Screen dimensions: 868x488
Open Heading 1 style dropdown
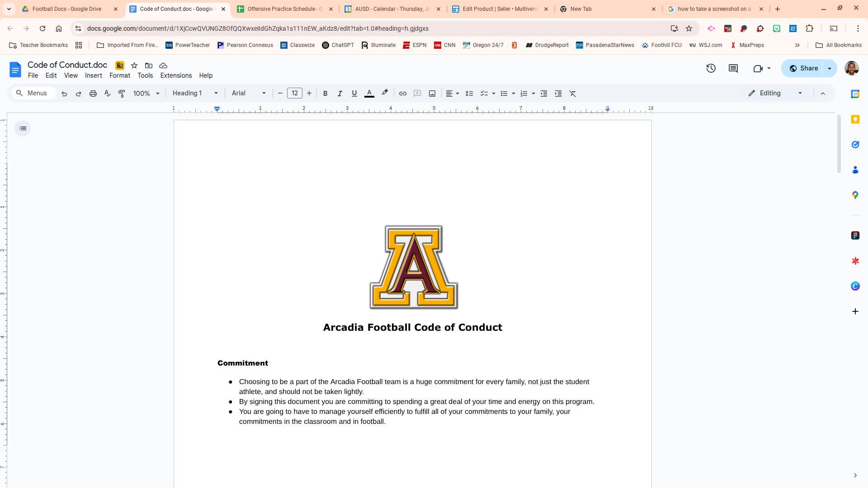[195, 94]
